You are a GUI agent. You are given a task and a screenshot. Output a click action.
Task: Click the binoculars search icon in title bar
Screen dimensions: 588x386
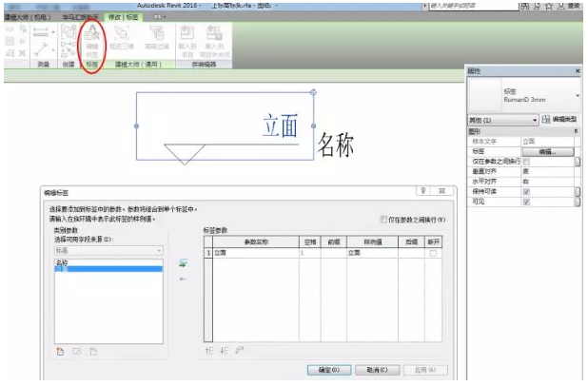pos(524,6)
